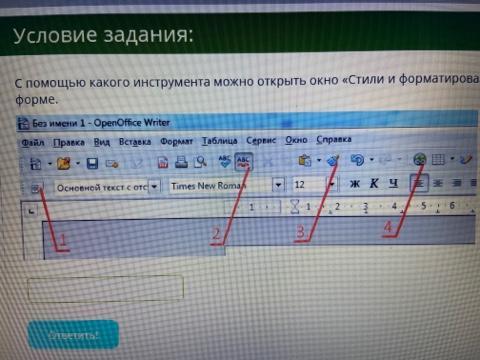The width and height of the screenshot is (480, 360).
Task: Click the Print icon
Action: (x=181, y=162)
